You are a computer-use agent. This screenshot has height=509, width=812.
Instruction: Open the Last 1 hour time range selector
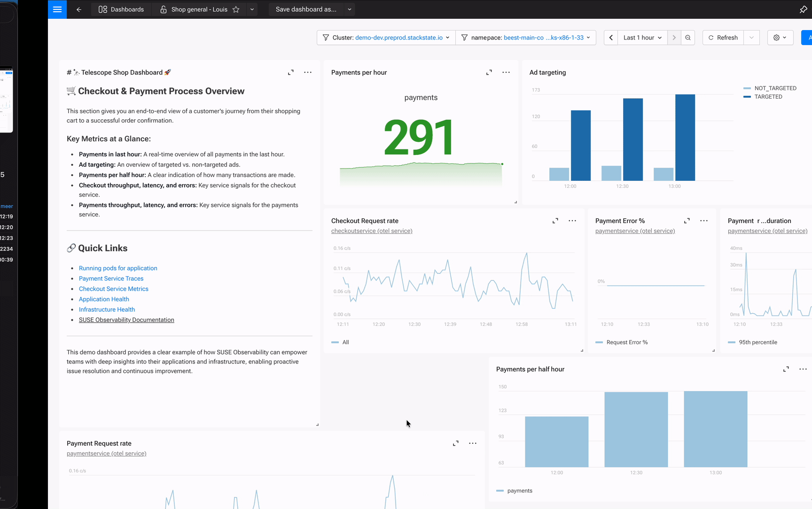tap(642, 37)
